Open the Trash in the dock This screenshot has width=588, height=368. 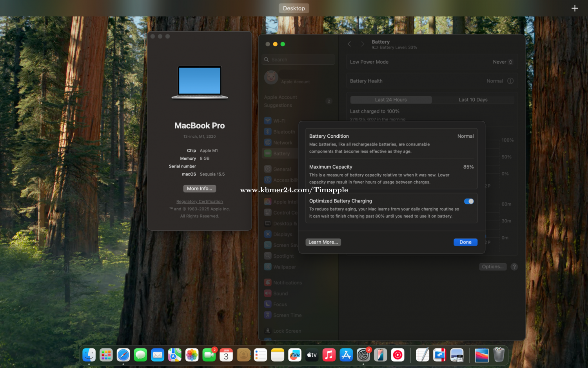(499, 355)
